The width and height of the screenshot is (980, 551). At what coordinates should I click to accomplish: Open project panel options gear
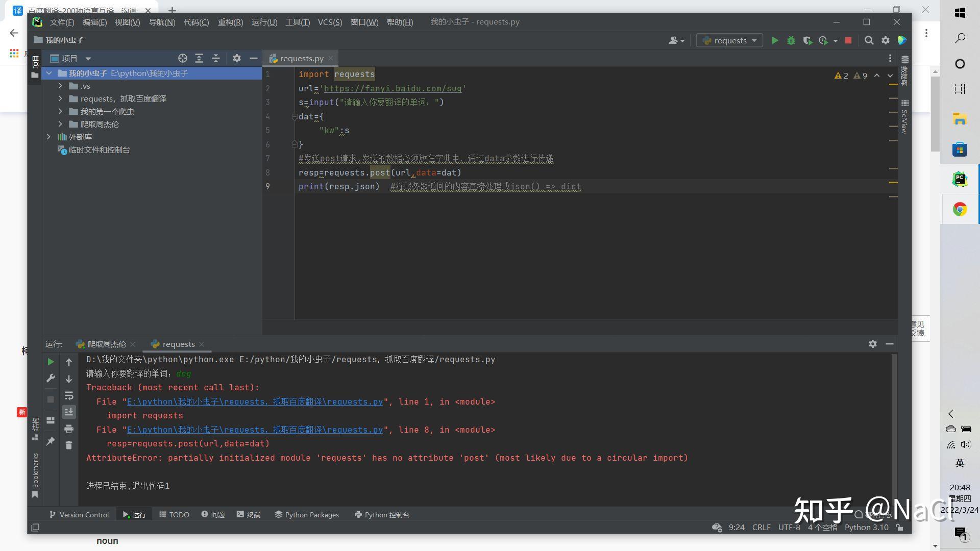236,58
